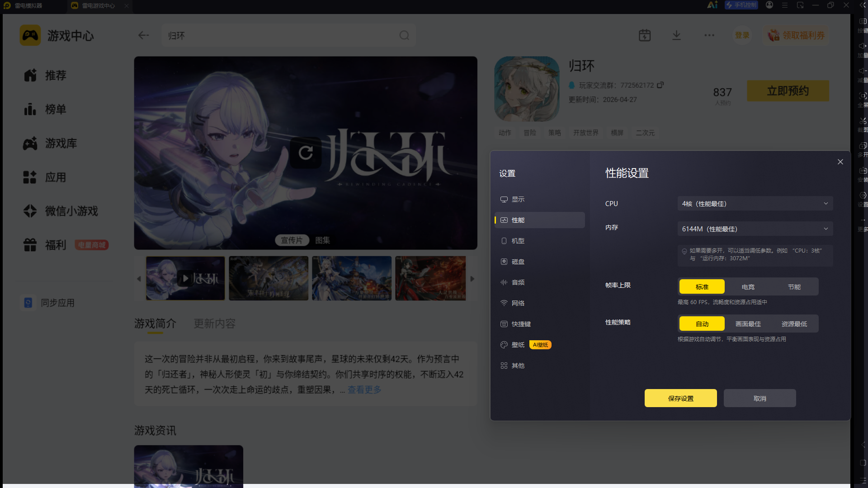Click the volume down 减量 icon
Image resolution: width=868 pixels, height=488 pixels.
pyautogui.click(x=863, y=71)
